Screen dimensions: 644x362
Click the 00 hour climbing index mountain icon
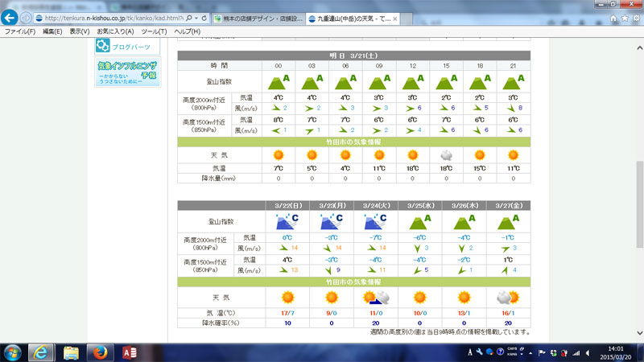279,82
